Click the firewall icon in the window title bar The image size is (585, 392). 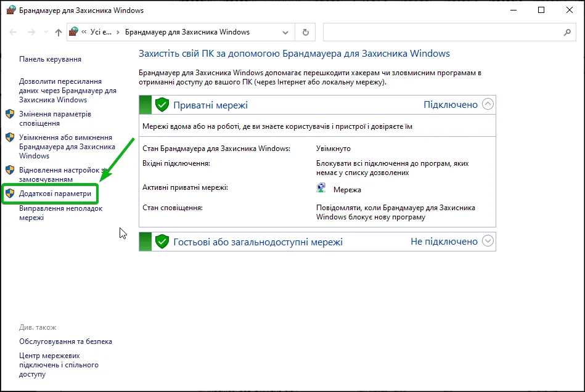tap(11, 10)
